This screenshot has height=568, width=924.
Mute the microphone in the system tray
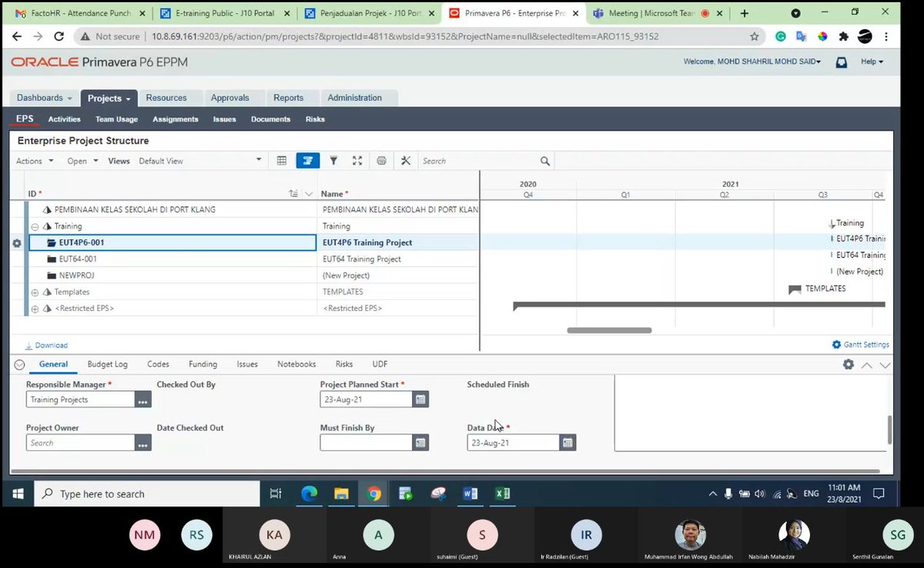pos(728,493)
